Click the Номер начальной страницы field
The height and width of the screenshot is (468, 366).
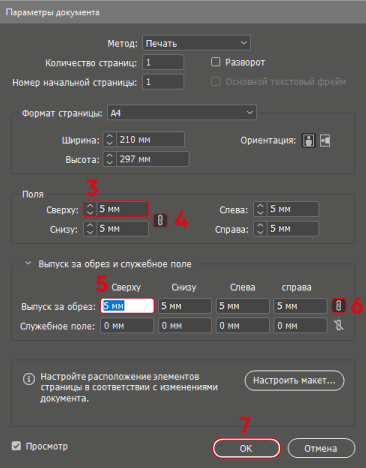click(163, 82)
